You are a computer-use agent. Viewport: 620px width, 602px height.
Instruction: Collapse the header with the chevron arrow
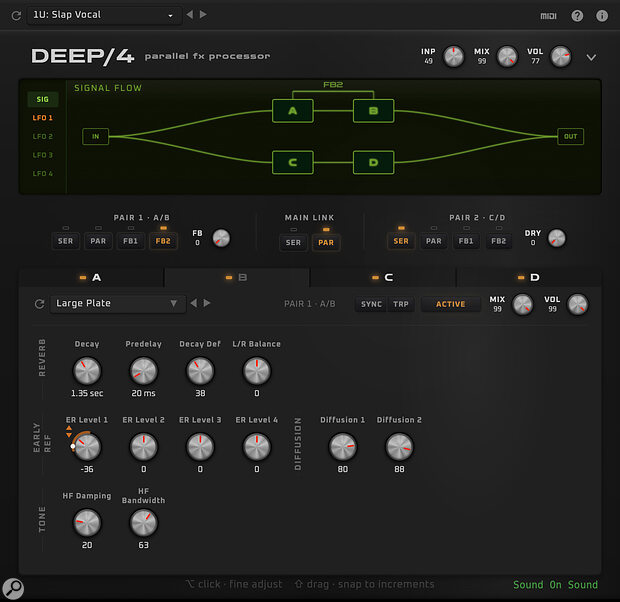tap(591, 58)
